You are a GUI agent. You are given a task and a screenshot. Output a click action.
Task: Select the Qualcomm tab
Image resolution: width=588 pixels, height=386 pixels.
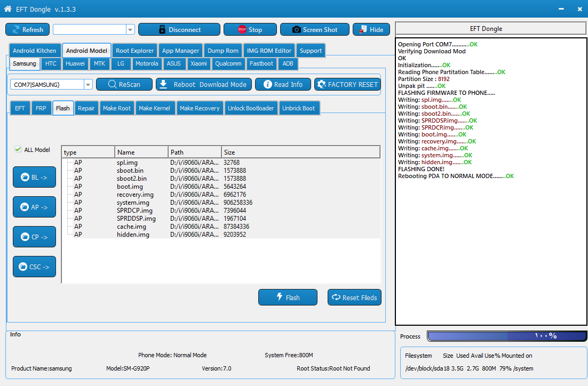(x=228, y=63)
